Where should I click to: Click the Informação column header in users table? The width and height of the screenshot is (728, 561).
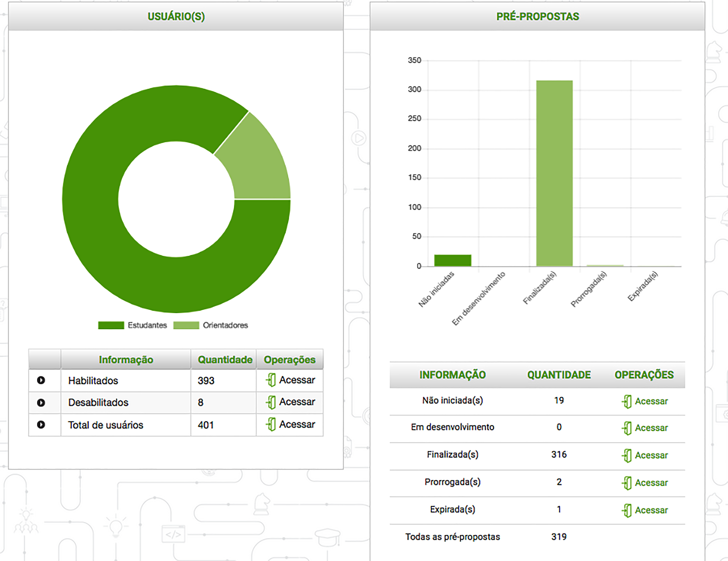coord(126,360)
